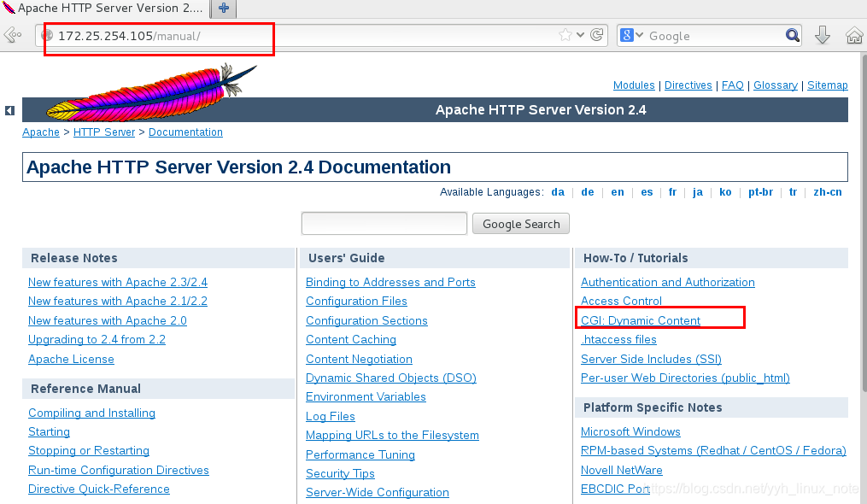867x504 pixels.
Task: Open downloads with the down arrow icon
Action: 823,35
